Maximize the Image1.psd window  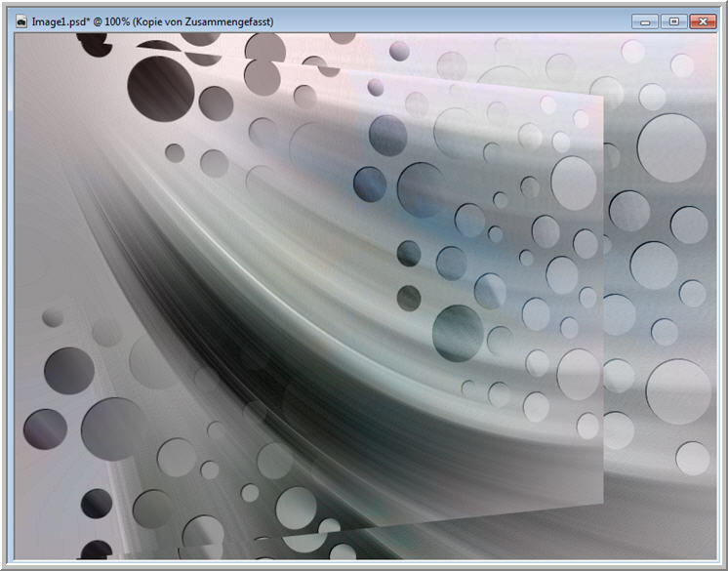point(673,21)
